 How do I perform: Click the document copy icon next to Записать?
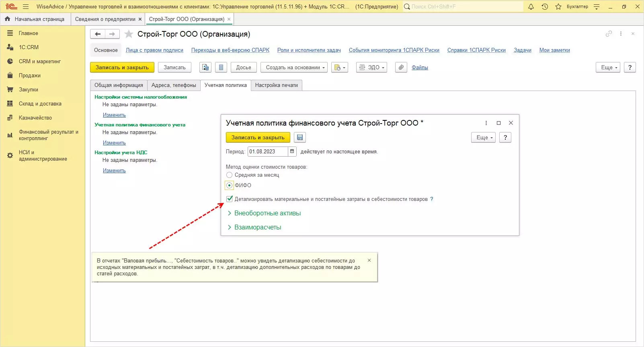[x=205, y=67]
